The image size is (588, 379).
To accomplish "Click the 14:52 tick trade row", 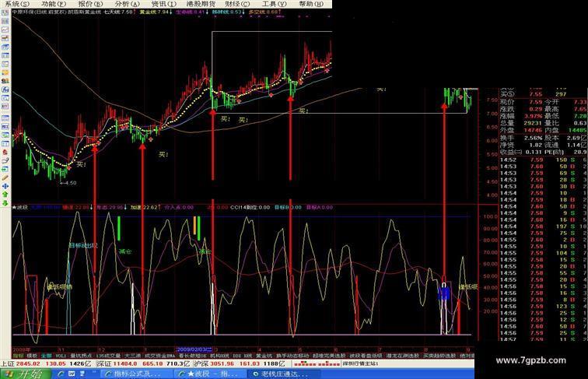I will point(543,160).
